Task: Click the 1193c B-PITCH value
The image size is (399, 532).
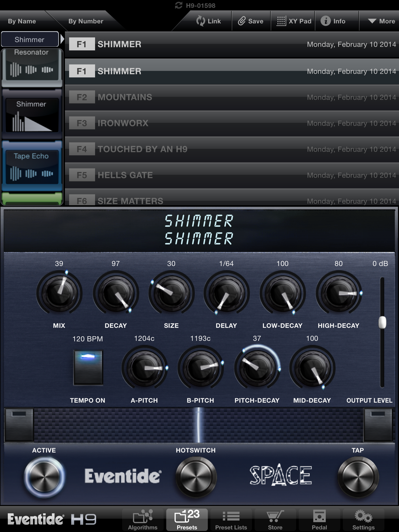Action: (x=201, y=338)
